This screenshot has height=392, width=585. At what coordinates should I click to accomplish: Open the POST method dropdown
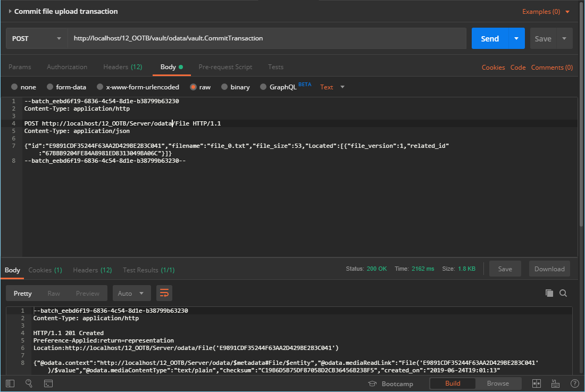36,39
